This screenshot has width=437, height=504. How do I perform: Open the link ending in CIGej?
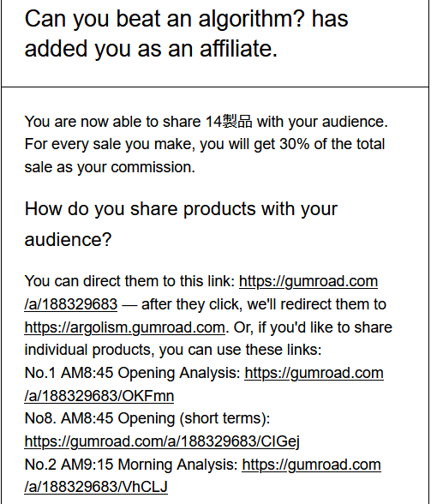point(162,441)
